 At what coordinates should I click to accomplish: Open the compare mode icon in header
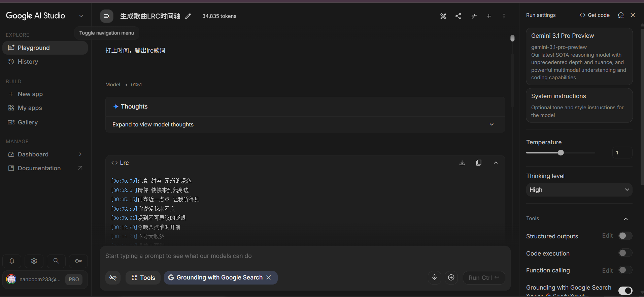coord(474,16)
